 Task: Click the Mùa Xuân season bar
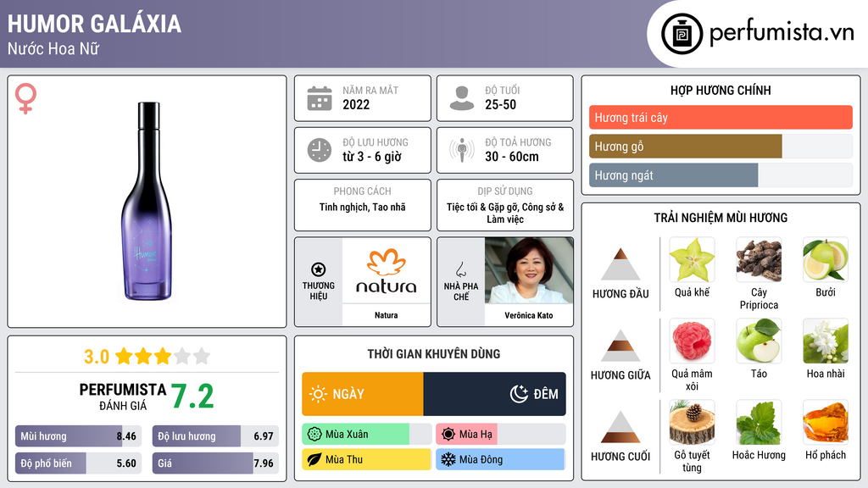click(x=366, y=435)
